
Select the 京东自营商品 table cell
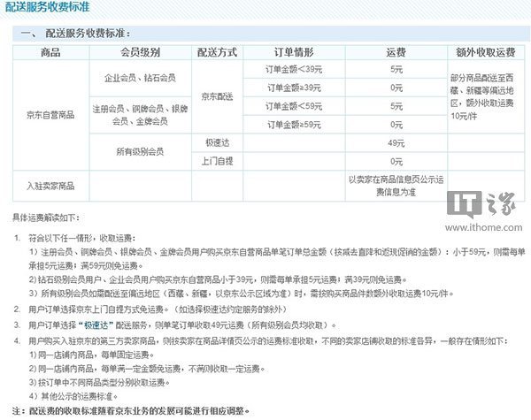tap(50, 116)
